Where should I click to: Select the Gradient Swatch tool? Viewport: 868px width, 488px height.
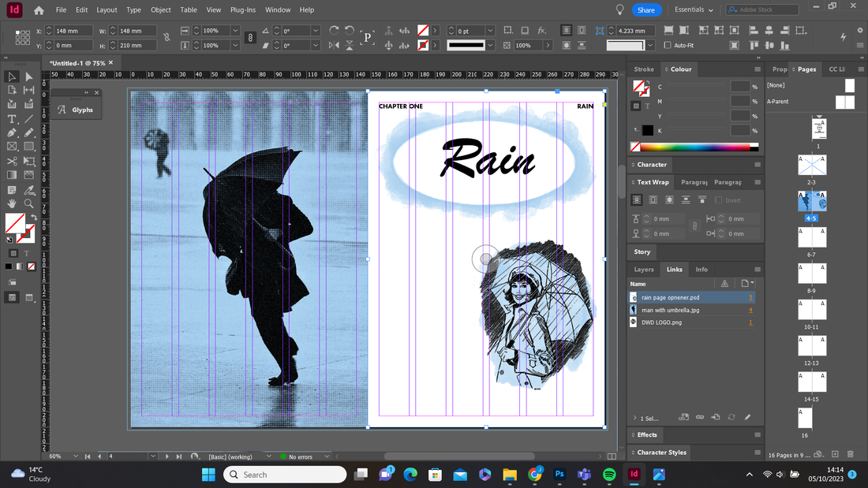(12, 175)
